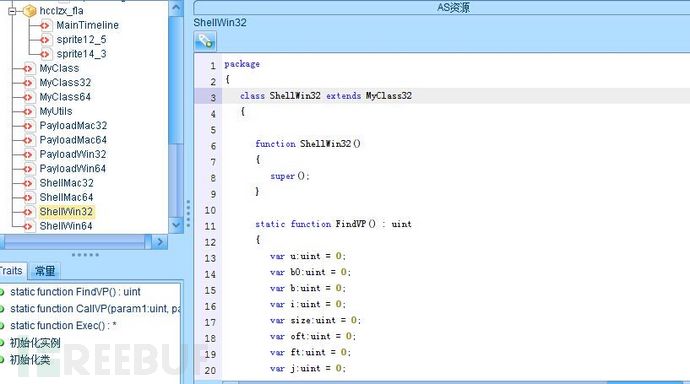690x384 pixels.
Task: Click the PayloadWin64 script icon
Action: (28, 169)
